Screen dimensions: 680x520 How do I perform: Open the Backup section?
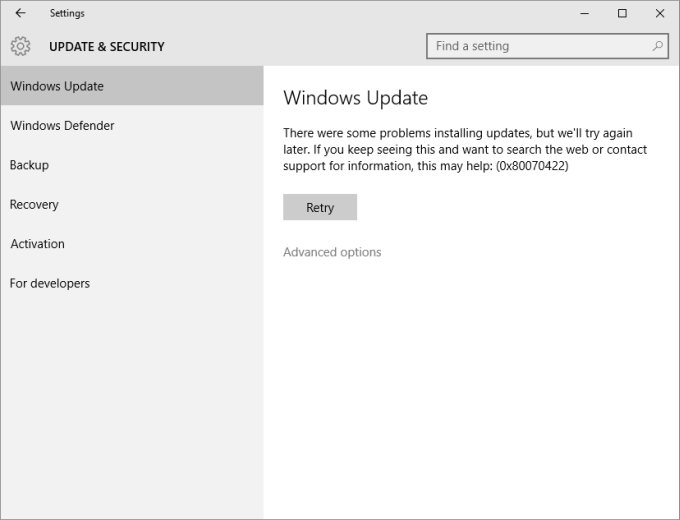click(x=132, y=165)
